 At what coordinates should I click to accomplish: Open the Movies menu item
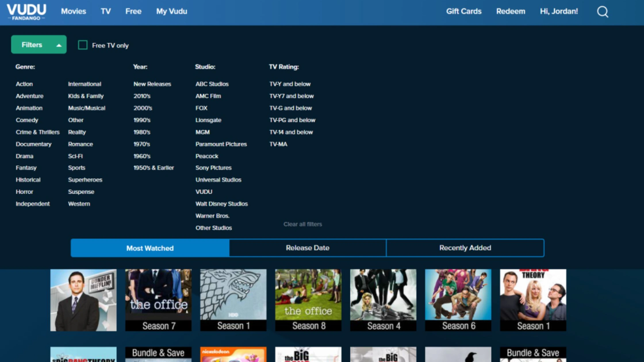click(x=73, y=11)
